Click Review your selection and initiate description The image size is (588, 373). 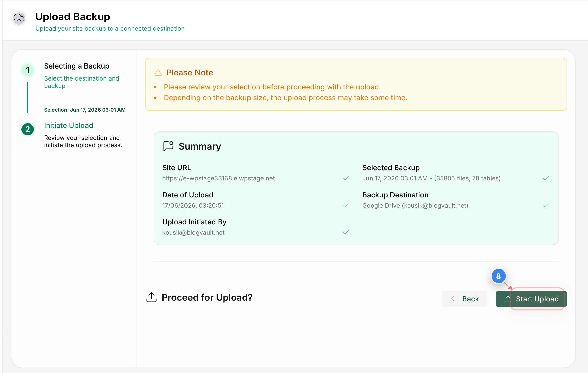pyautogui.click(x=83, y=141)
